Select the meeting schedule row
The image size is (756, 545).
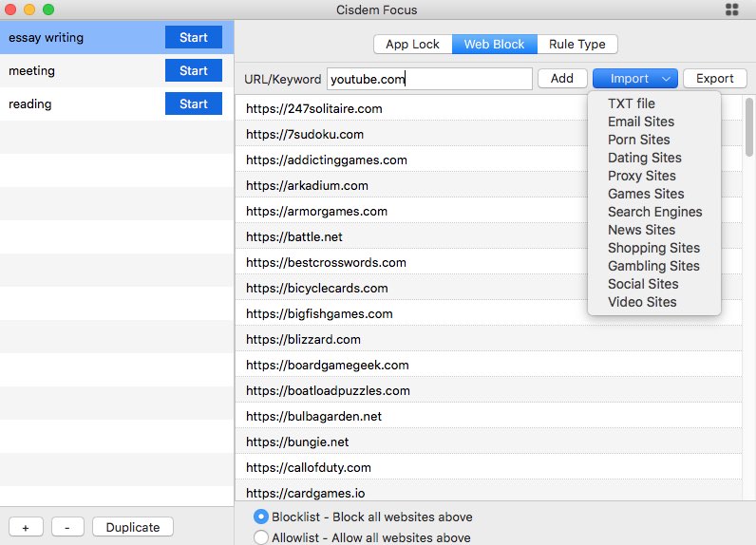pos(117,71)
